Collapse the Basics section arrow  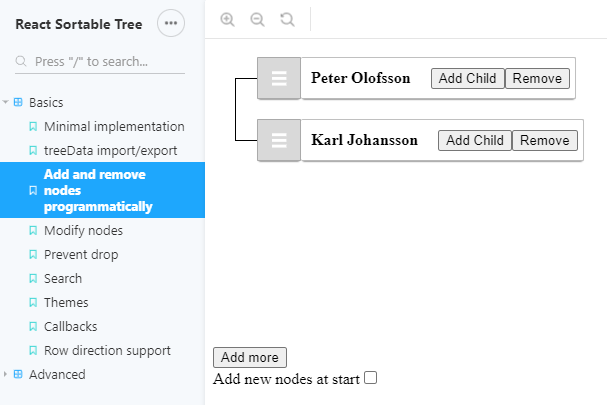click(x=5, y=102)
